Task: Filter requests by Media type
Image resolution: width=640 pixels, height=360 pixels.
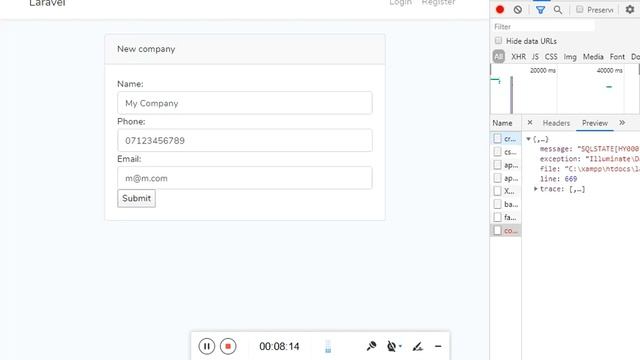Action: coord(593,57)
